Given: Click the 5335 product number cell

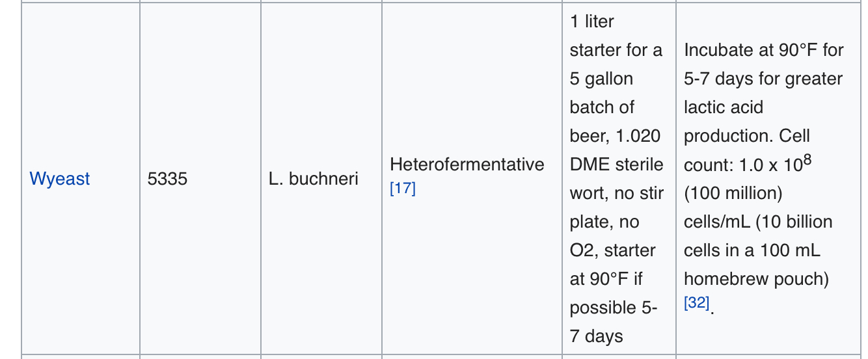Looking at the screenshot, I should (167, 179).
